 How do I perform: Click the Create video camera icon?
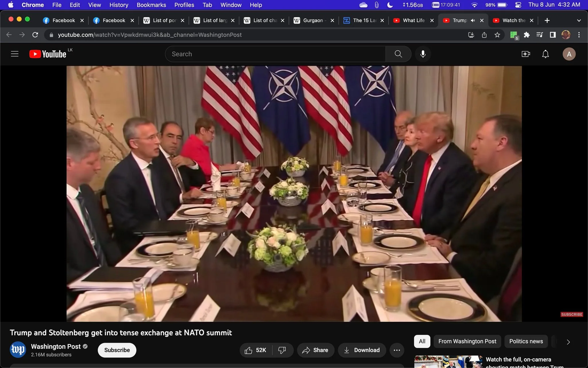[x=526, y=54]
